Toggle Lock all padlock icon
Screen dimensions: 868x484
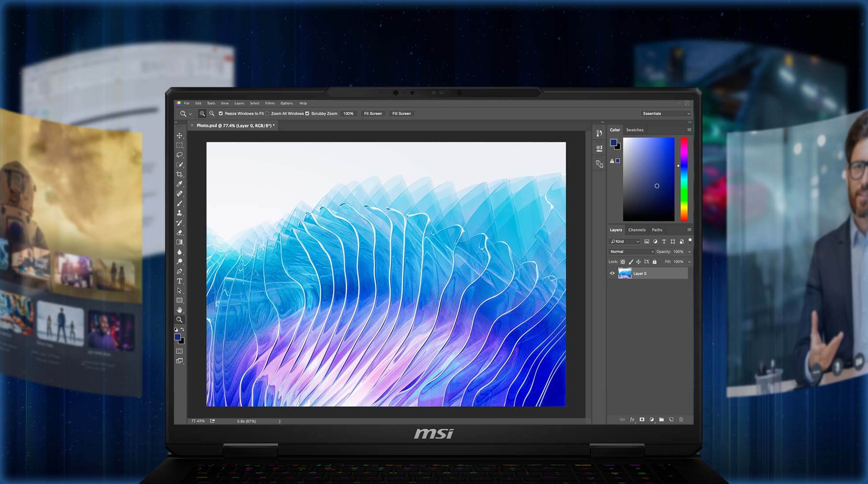(x=655, y=262)
